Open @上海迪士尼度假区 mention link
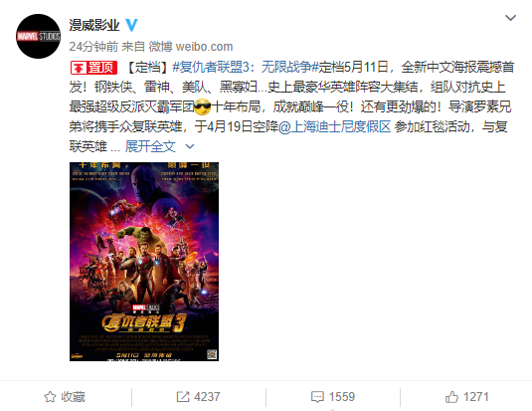 (x=335, y=126)
